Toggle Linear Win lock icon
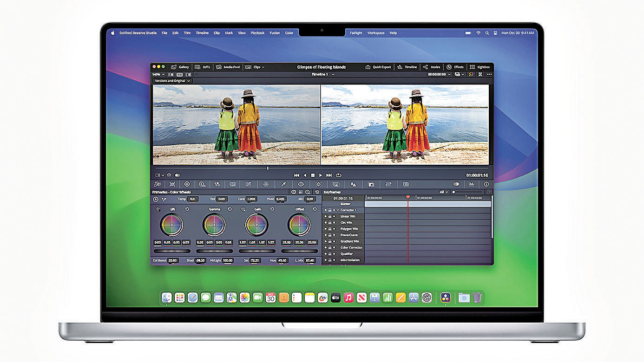 point(329,217)
